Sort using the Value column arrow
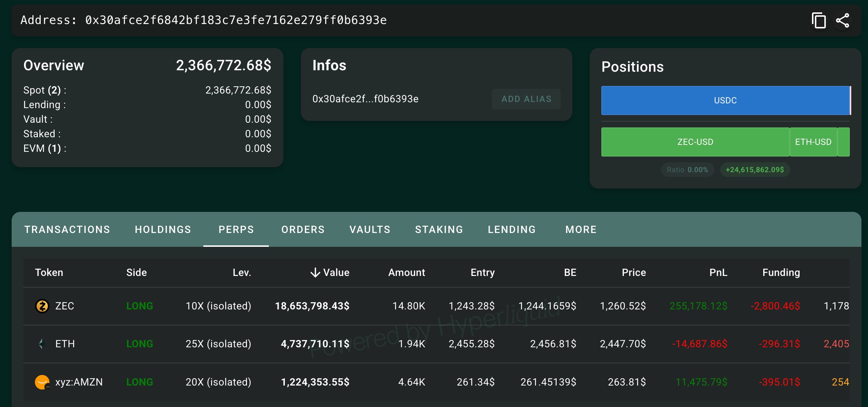Screen dimensions: 868x407 315,273
